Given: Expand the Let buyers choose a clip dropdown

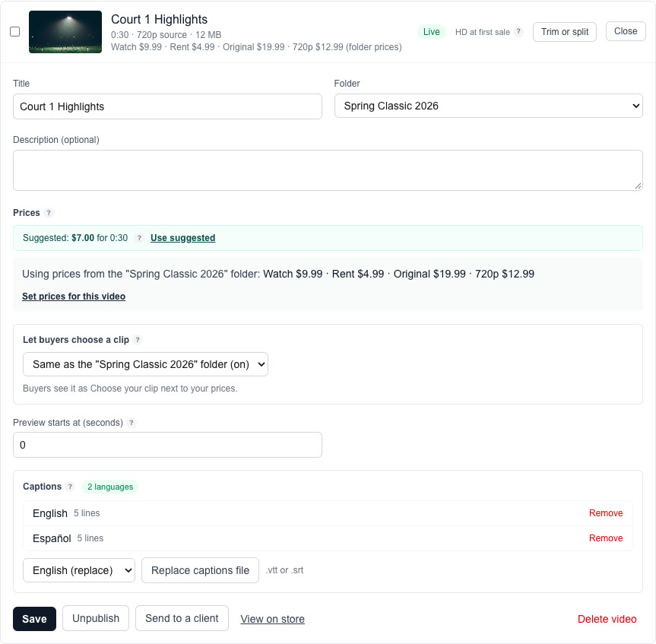Looking at the screenshot, I should pos(145,364).
